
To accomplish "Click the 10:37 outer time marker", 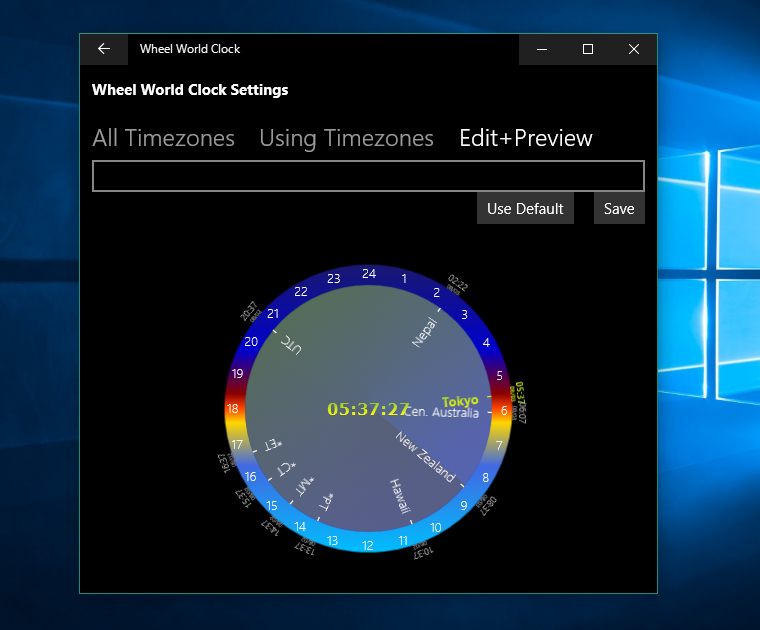I will pos(423,552).
